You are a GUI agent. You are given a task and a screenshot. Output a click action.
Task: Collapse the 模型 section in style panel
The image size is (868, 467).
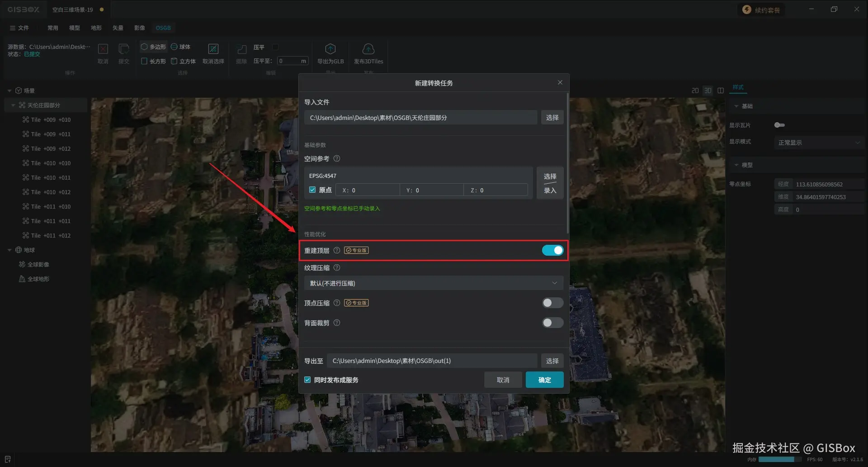(736, 165)
